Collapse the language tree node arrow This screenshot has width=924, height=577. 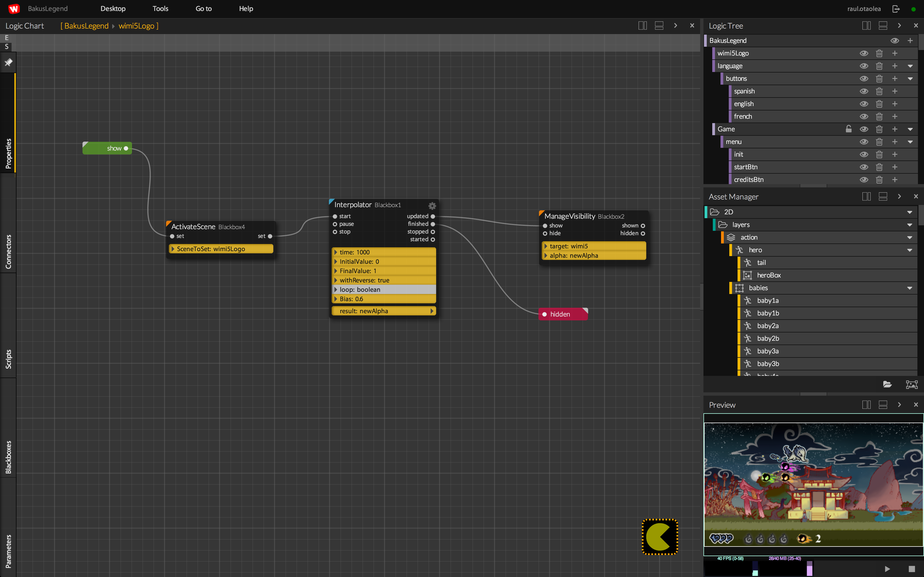pyautogui.click(x=910, y=66)
